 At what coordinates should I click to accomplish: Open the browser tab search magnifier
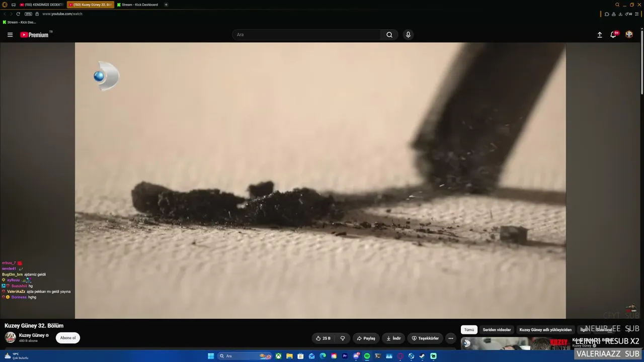617,5
